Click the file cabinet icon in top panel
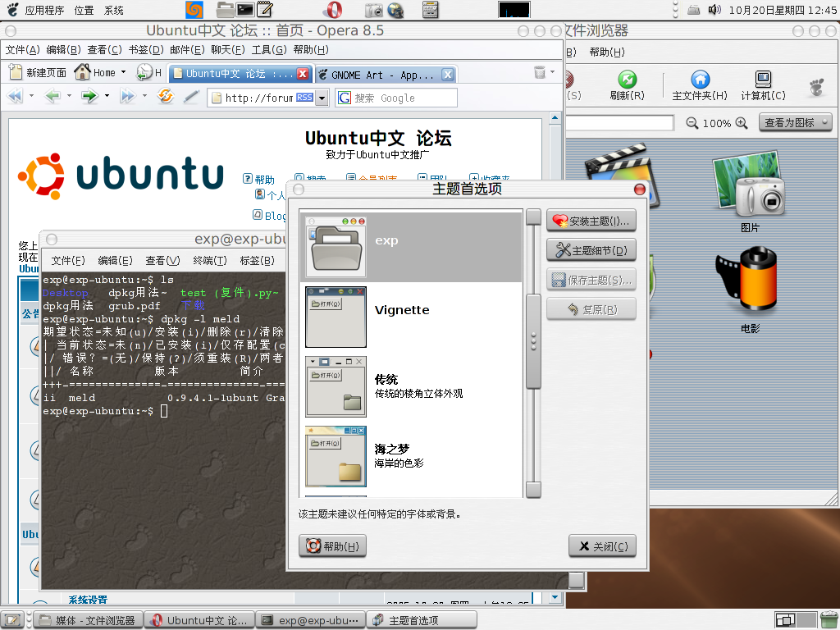Screen dimensions: 840x630 coord(430,10)
